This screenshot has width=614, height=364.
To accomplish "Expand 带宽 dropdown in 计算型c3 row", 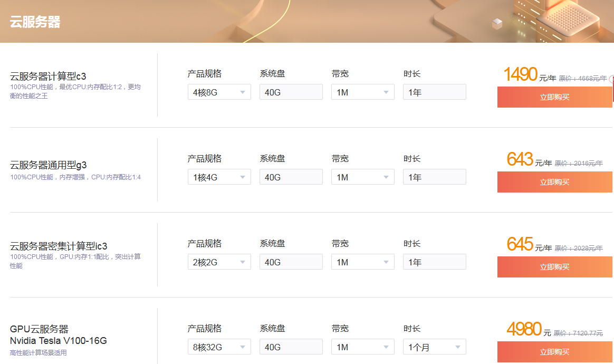I will 362,92.
